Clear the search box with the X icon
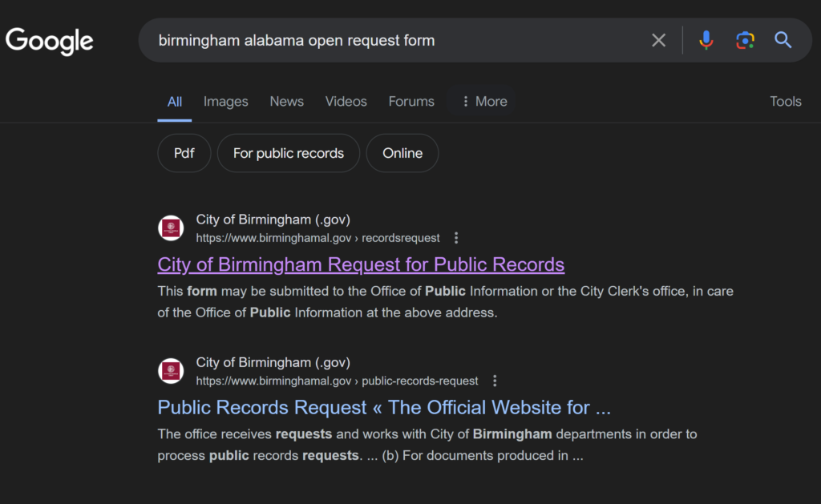This screenshot has height=504, width=821. [x=659, y=40]
